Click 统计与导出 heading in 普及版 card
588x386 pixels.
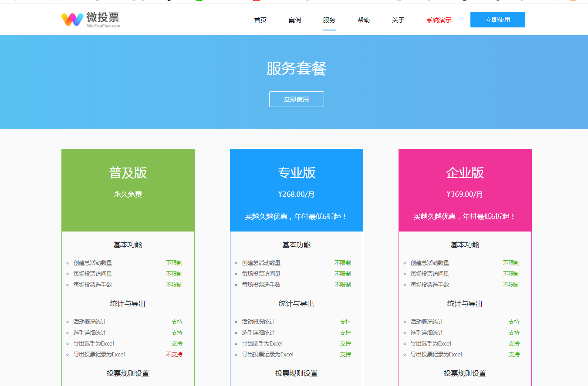128,304
